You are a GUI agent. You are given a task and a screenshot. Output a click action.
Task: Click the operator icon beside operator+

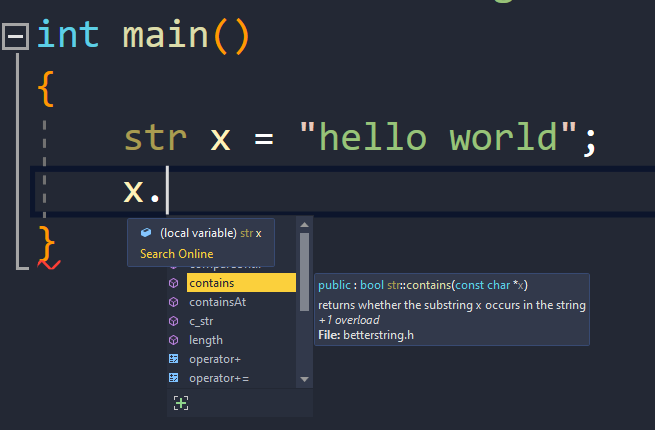point(173,359)
